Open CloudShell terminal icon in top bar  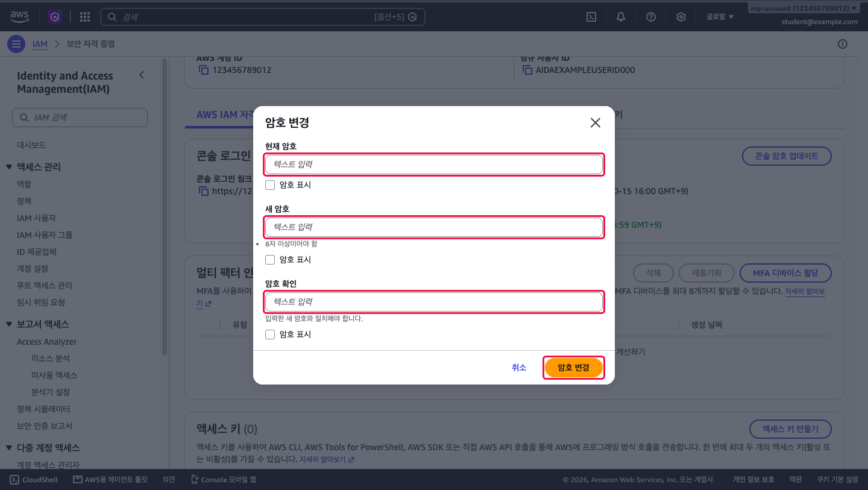pyautogui.click(x=591, y=17)
